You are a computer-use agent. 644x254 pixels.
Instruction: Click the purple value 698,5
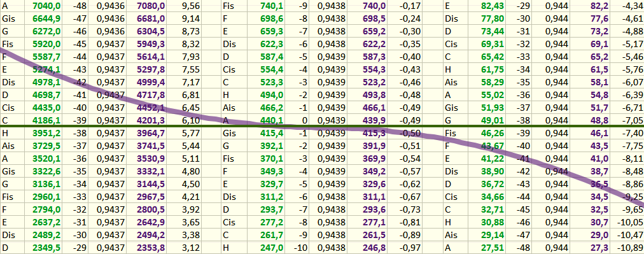click(374, 18)
